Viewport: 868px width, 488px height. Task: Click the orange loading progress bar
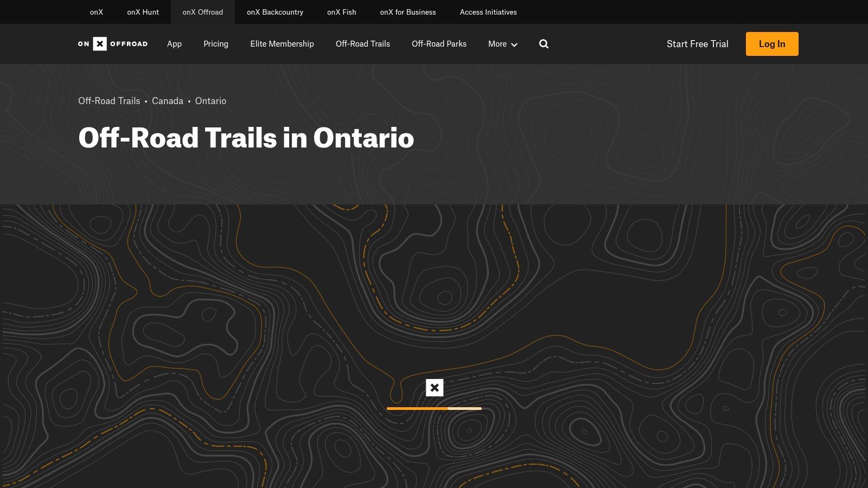coord(433,408)
